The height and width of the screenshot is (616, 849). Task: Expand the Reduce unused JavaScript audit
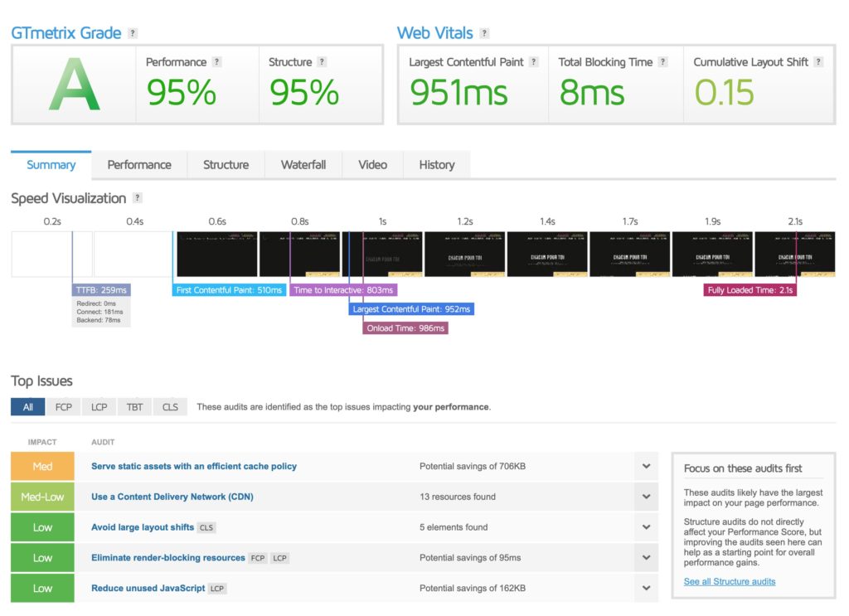click(646, 589)
